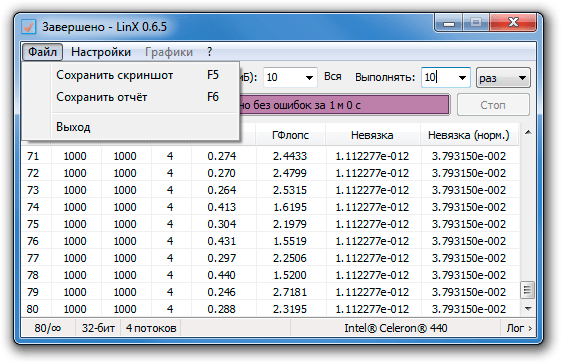Click the 4 потоков status bar entry
Screen dimensions: 562x364
[x=151, y=328]
